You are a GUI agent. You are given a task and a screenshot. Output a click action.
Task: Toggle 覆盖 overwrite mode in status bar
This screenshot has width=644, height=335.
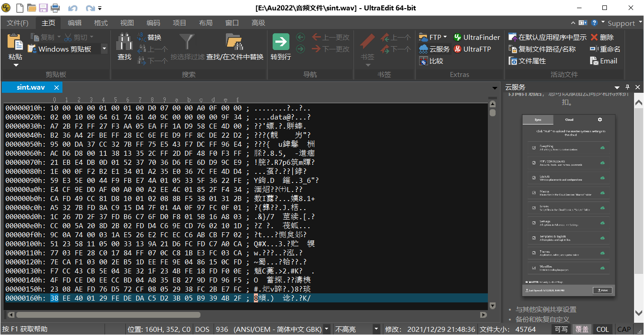[x=582, y=329]
